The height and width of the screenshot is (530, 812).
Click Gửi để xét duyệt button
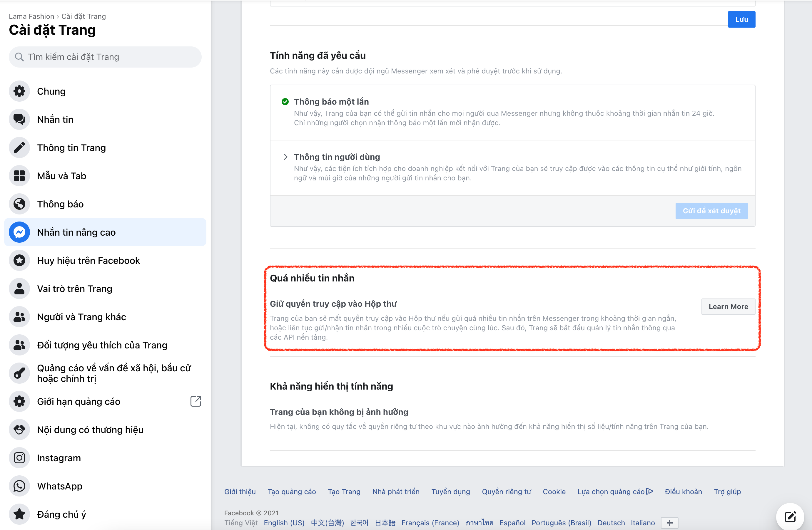click(x=711, y=211)
